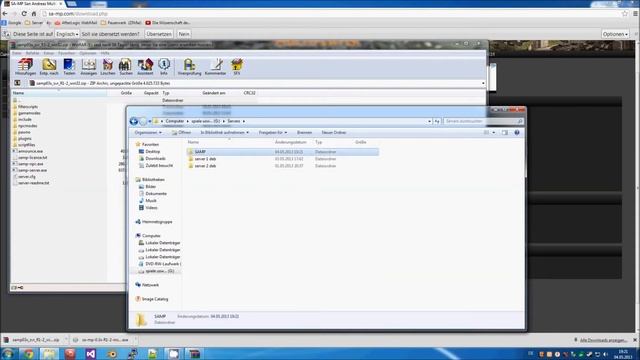The height and width of the screenshot is (360, 640).
Task: Click the Übersetzen button in Chrome
Action: point(159,34)
